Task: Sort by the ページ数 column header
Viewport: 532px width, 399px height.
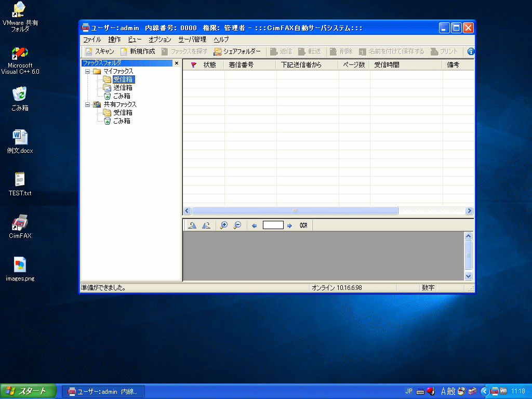Action: point(354,65)
